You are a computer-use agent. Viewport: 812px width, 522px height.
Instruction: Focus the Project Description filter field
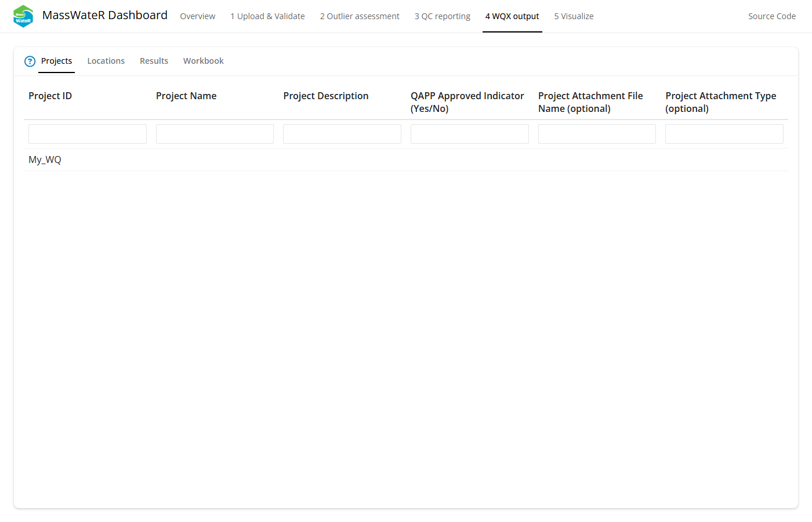pyautogui.click(x=342, y=134)
